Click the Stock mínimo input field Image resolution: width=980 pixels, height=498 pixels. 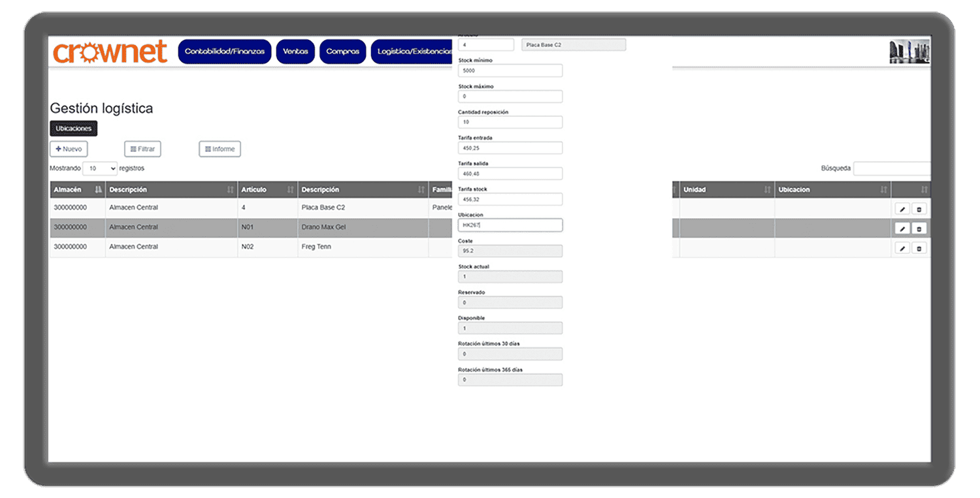click(x=510, y=70)
